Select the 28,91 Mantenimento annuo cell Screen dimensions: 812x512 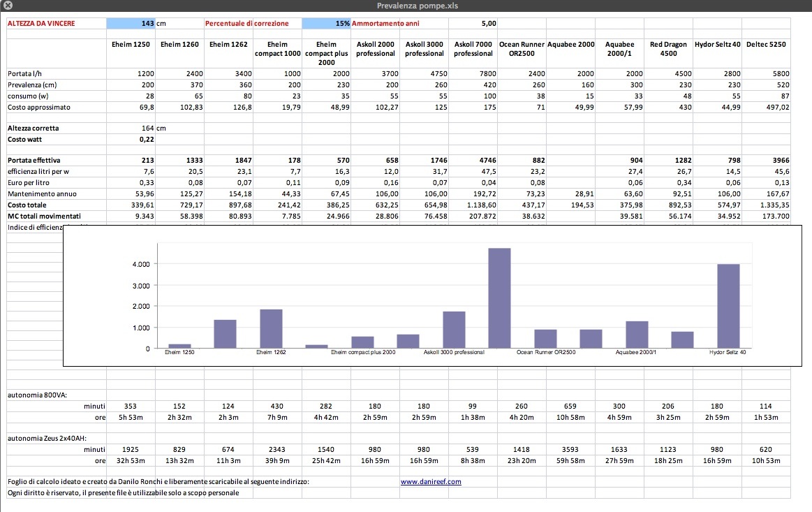[570, 193]
